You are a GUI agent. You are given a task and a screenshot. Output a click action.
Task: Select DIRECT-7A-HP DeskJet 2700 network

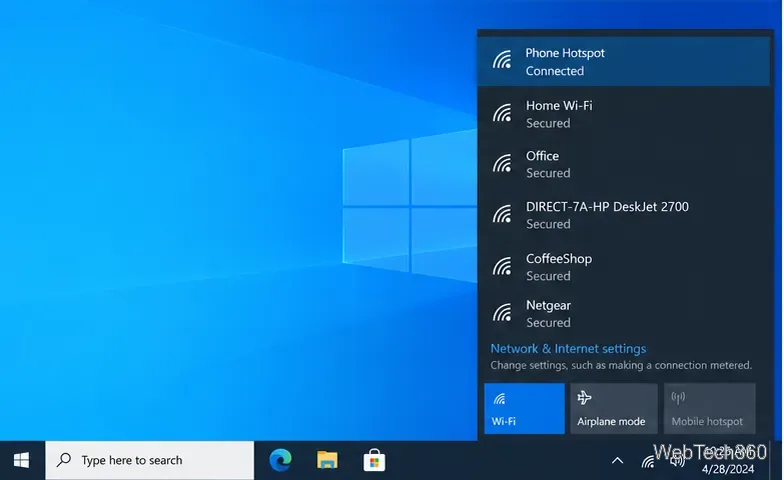624,215
